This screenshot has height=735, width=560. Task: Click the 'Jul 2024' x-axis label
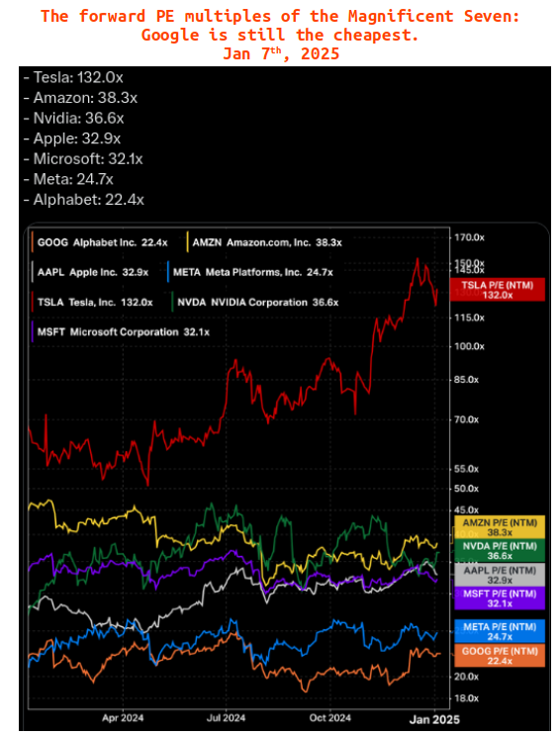tap(226, 718)
